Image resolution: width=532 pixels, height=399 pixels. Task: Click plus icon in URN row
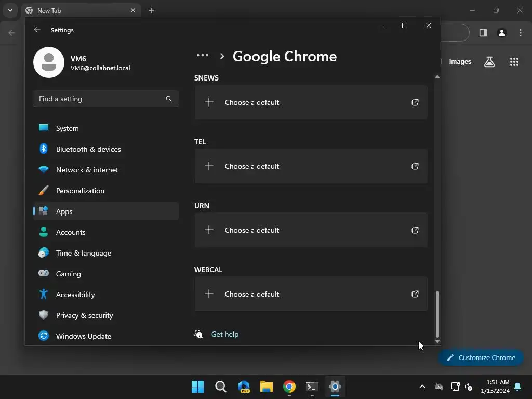209,230
